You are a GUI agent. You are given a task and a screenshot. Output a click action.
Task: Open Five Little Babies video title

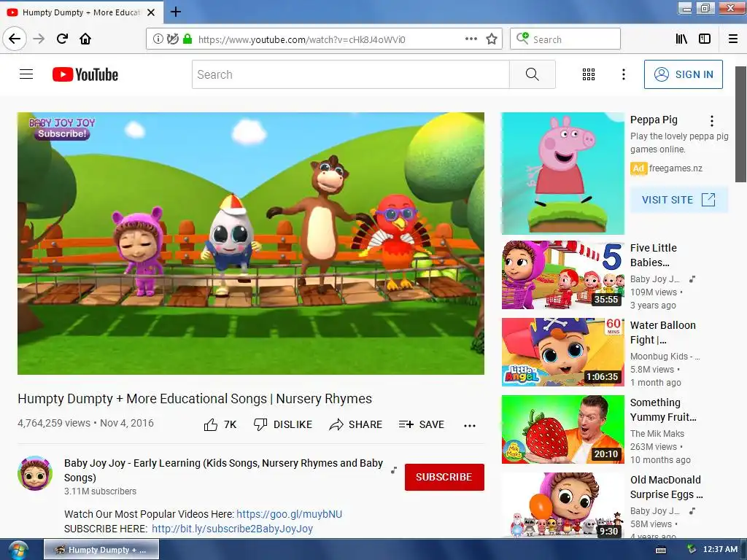pos(653,254)
